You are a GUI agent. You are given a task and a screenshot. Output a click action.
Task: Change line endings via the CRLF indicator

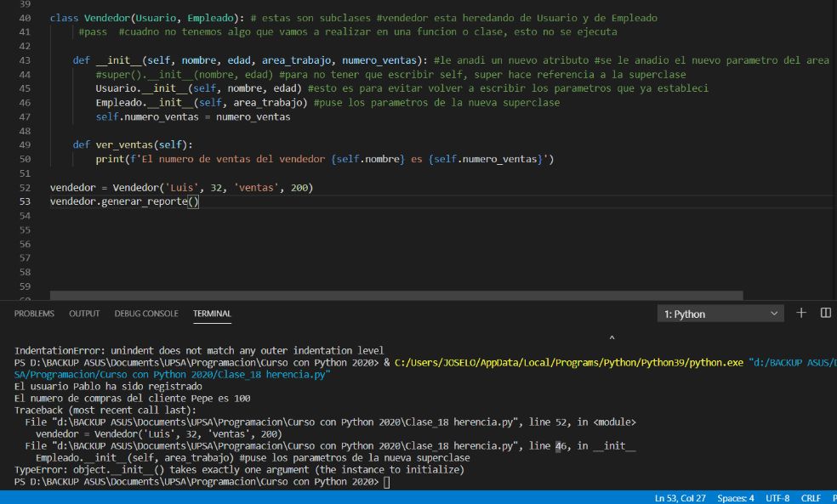[x=810, y=498]
